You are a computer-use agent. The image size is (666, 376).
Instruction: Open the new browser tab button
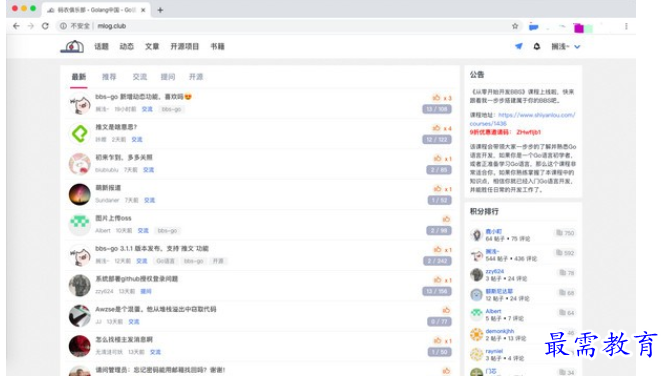(x=160, y=10)
